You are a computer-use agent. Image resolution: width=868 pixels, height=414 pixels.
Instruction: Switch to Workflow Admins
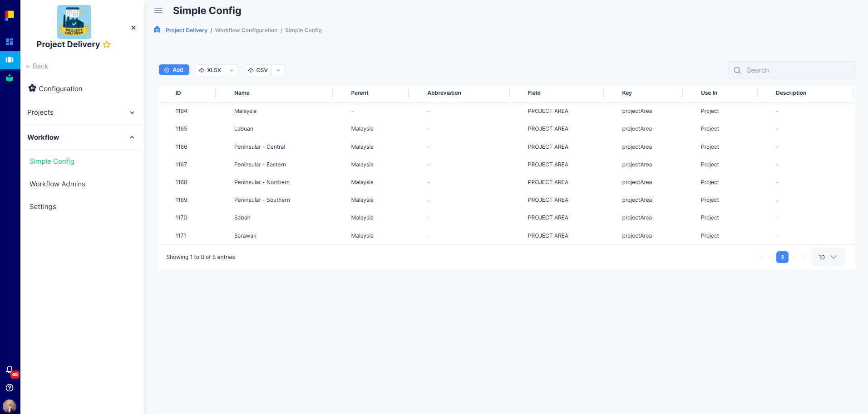[x=57, y=184]
